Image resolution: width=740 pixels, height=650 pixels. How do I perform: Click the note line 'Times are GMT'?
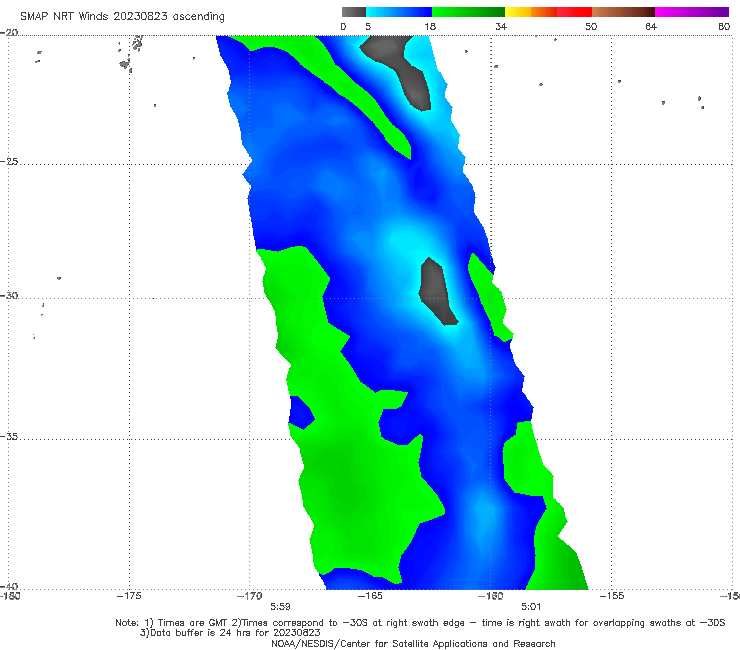tap(193, 623)
